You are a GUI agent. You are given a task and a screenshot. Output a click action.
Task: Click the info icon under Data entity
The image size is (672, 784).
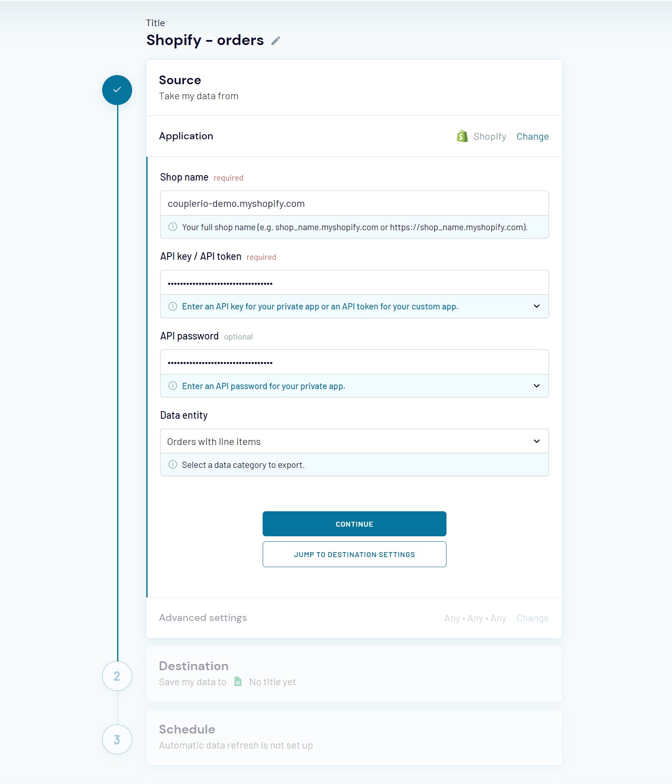173,465
